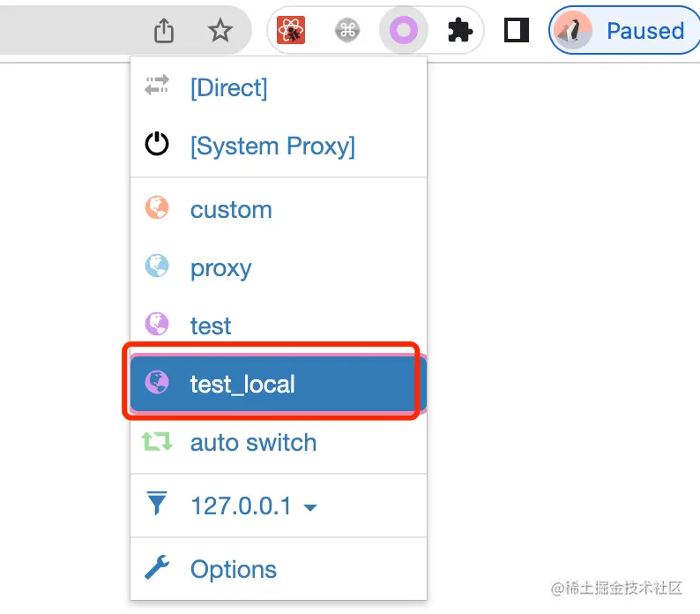Click the share page icon in address bar
The height and width of the screenshot is (614, 700).
coord(164,30)
